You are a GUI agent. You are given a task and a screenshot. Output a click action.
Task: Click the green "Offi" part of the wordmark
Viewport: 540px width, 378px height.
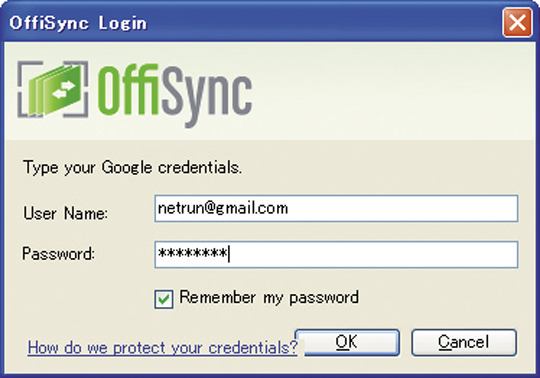click(x=128, y=90)
